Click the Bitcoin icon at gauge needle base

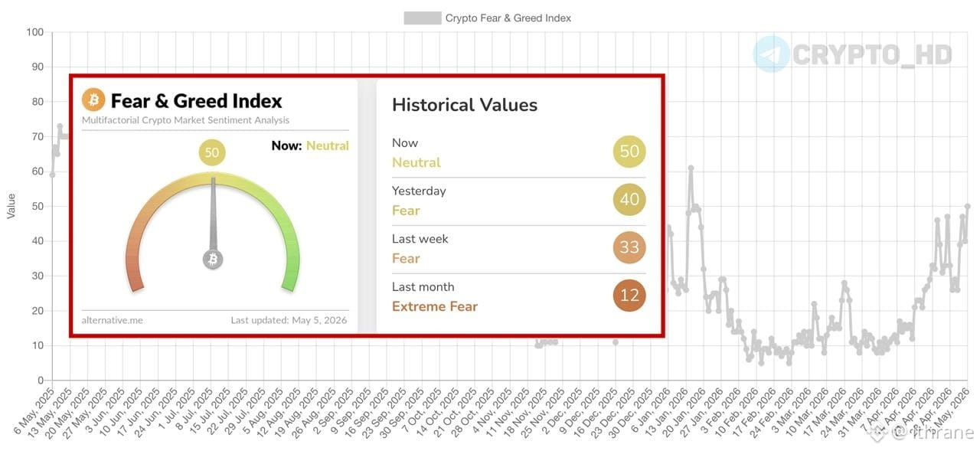(213, 259)
